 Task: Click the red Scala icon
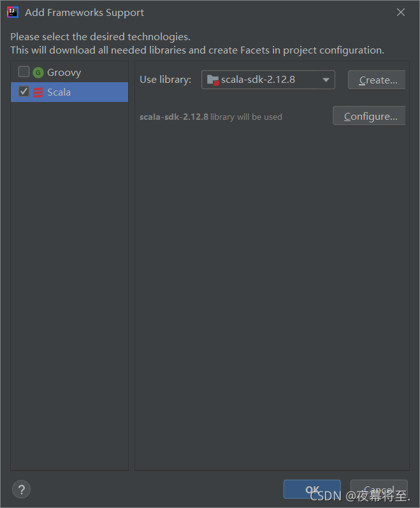[38, 92]
